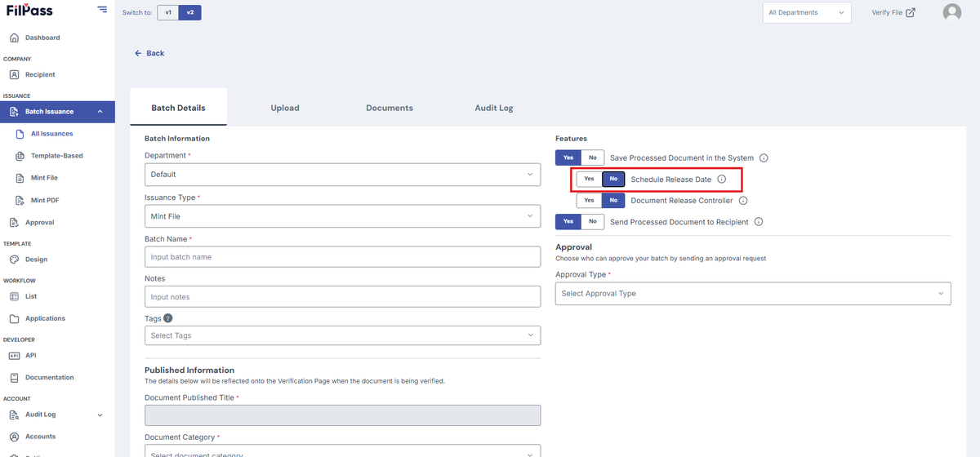Switch to version v2
The height and width of the screenshot is (457, 980).
tap(189, 12)
